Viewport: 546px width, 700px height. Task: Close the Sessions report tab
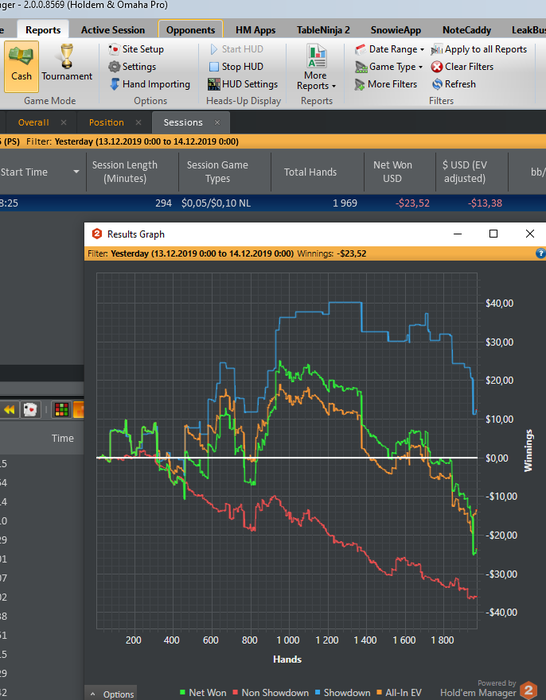coord(217,122)
